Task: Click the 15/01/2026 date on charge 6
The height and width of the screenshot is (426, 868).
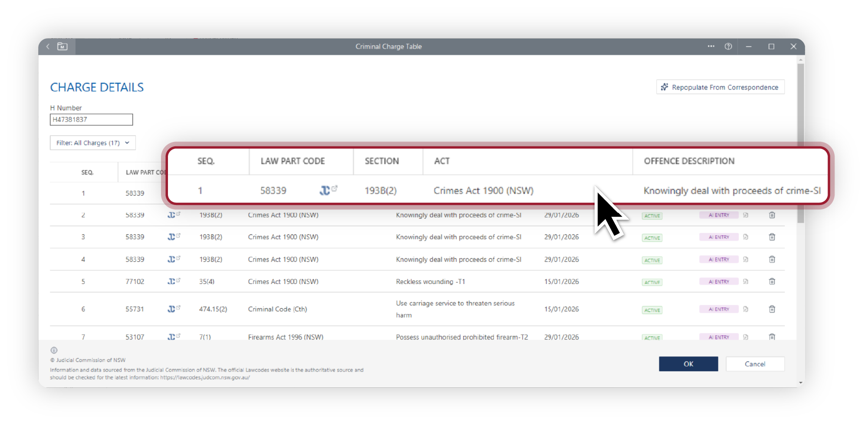Action: [562, 309]
